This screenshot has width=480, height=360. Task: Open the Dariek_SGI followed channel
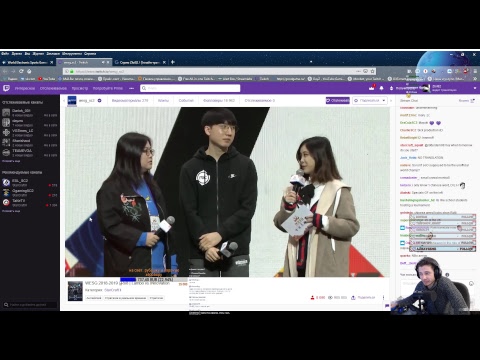[29, 112]
